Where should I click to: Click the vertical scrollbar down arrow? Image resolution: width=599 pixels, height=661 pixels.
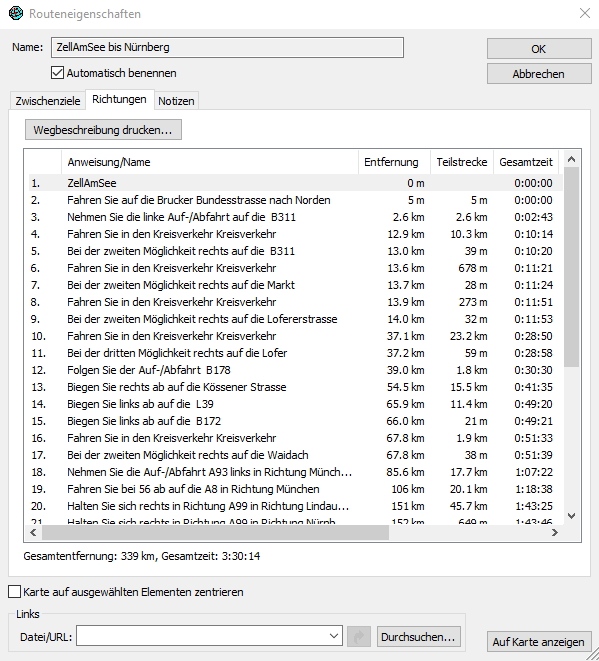pos(572,516)
